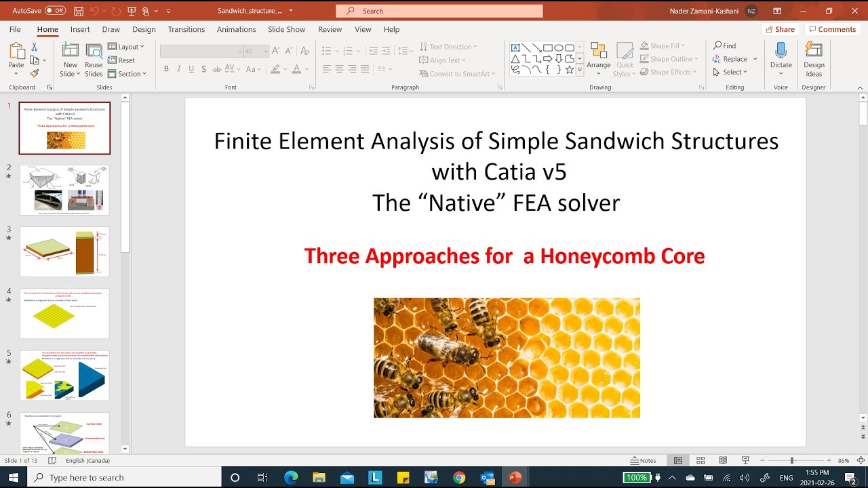Viewport: 868px width, 488px height.
Task: Click the Reset slide button
Action: click(x=121, y=60)
